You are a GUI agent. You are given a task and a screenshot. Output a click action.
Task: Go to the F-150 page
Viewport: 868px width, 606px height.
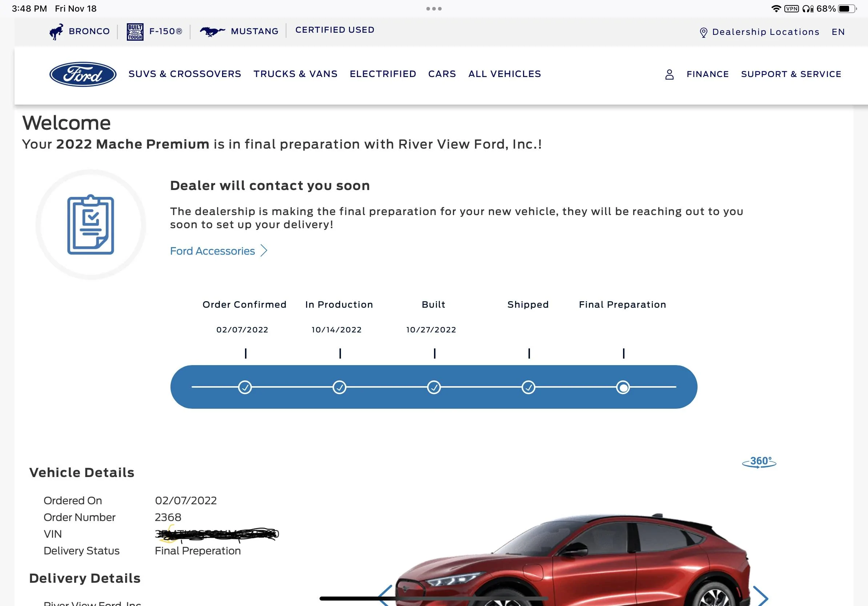tap(166, 31)
